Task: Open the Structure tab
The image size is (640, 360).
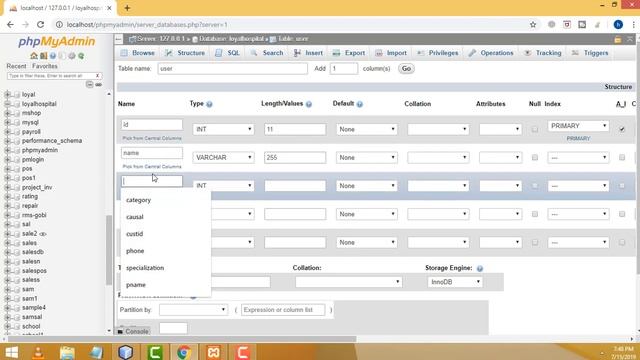Action: click(185, 53)
